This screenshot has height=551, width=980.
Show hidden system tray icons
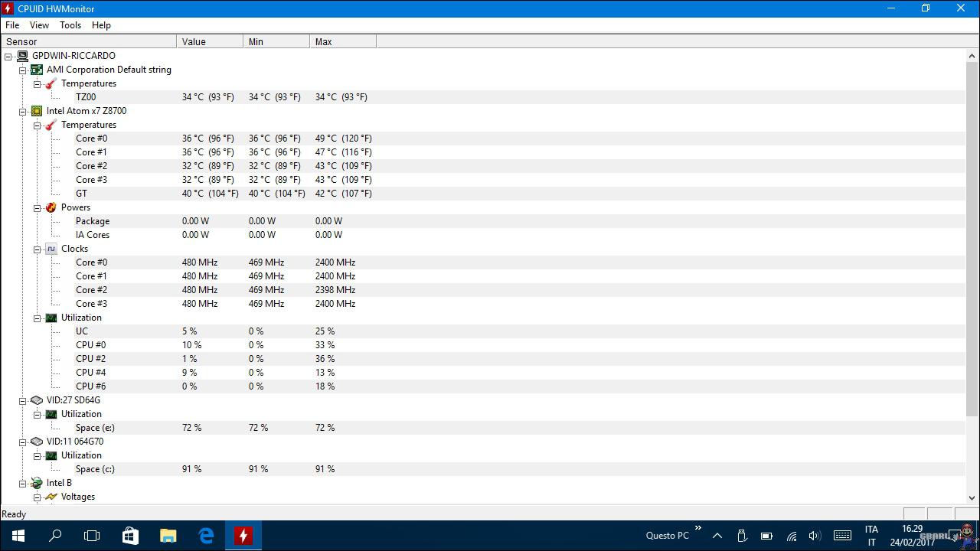pyautogui.click(x=717, y=536)
